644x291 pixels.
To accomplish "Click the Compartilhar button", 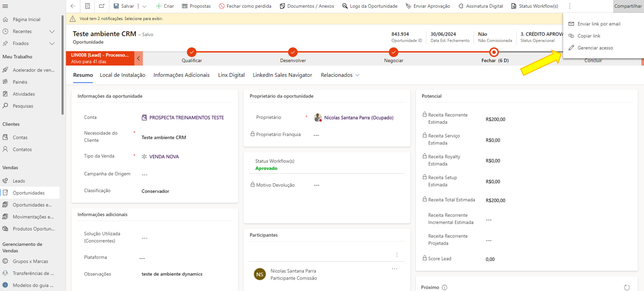I will pos(628,6).
